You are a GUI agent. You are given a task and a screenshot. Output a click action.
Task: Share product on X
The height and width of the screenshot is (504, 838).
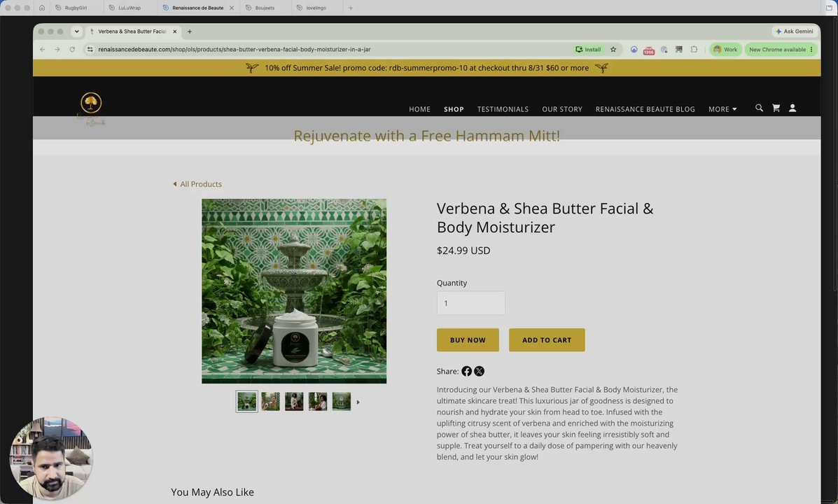[x=480, y=371]
